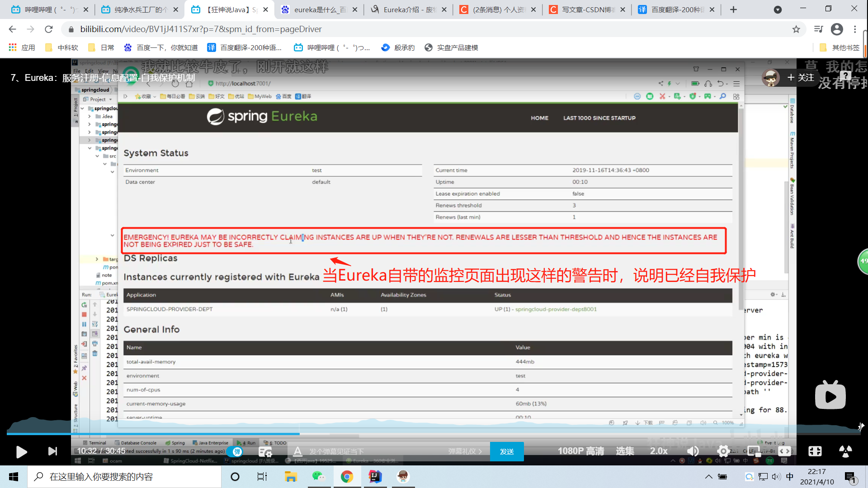Open video player settings gear

tap(723, 451)
